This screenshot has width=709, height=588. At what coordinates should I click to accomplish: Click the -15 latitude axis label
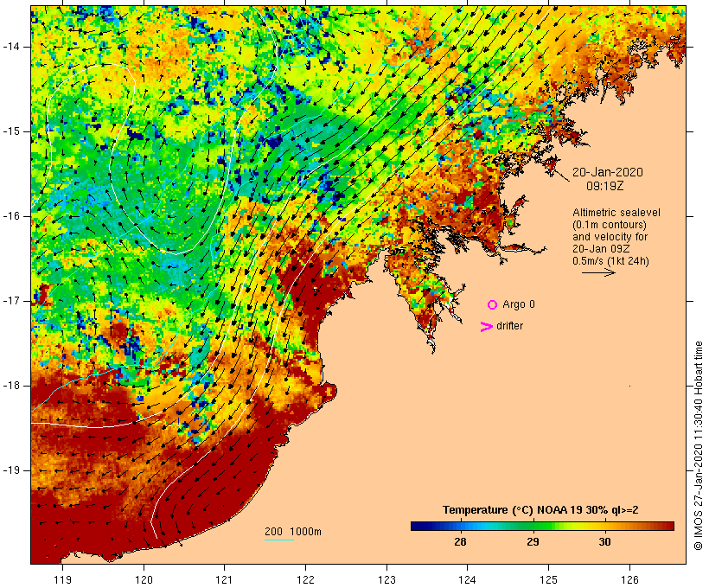(x=11, y=131)
